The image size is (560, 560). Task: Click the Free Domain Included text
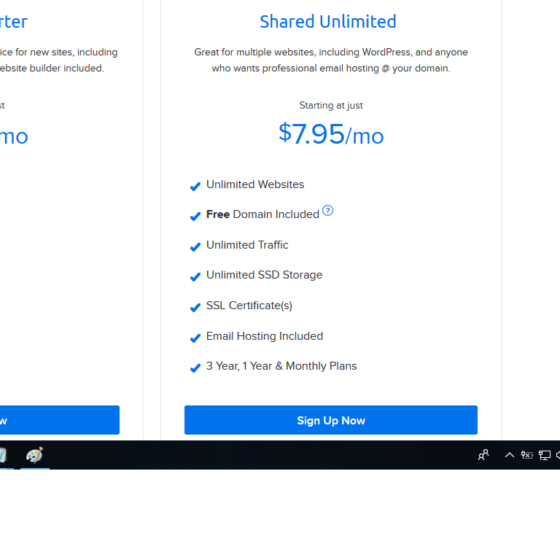(262, 214)
